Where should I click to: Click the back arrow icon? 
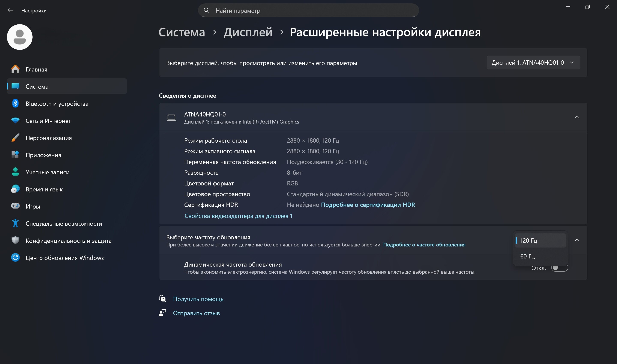10,10
